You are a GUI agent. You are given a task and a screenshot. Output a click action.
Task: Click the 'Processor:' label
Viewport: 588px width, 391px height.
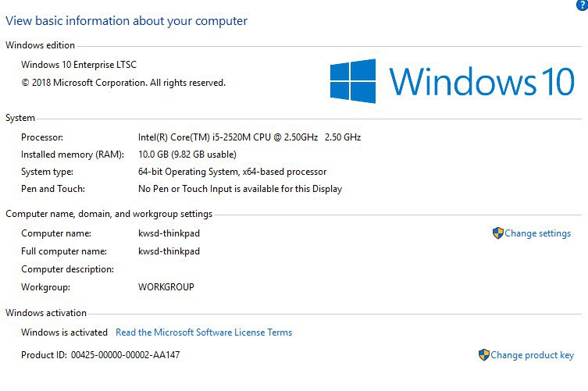point(42,137)
